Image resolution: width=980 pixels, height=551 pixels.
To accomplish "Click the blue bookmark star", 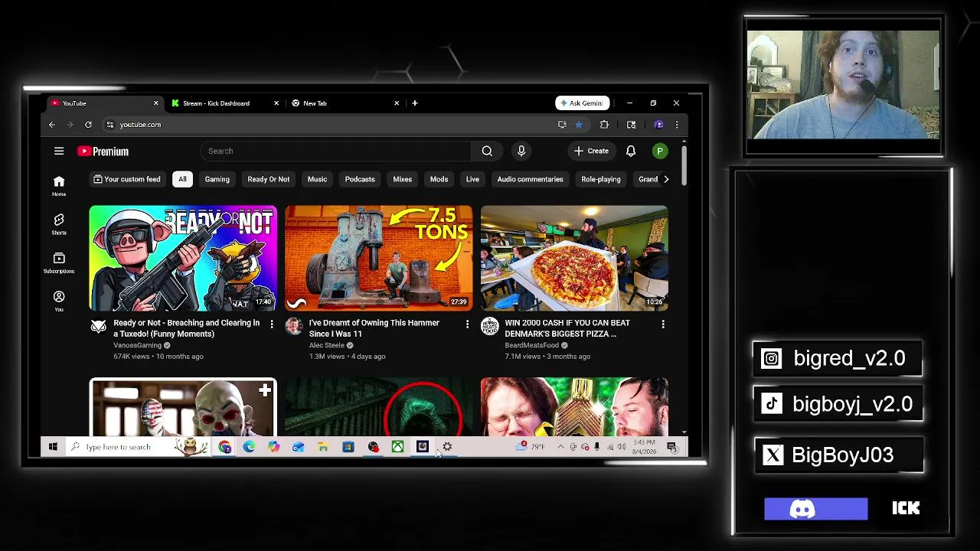I will (x=579, y=125).
